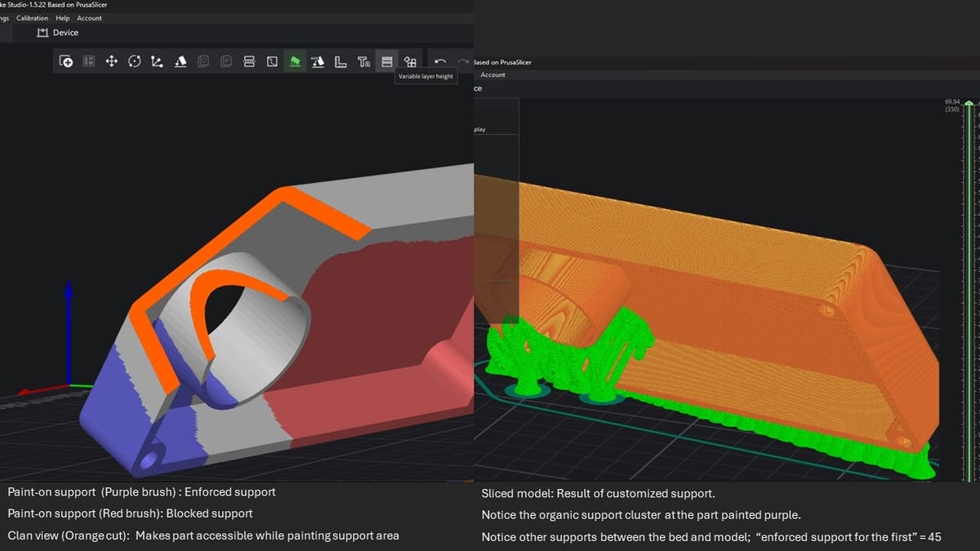Viewport: 980px width, 551px height.
Task: Click the greyed-out Copy icon
Action: [x=203, y=61]
